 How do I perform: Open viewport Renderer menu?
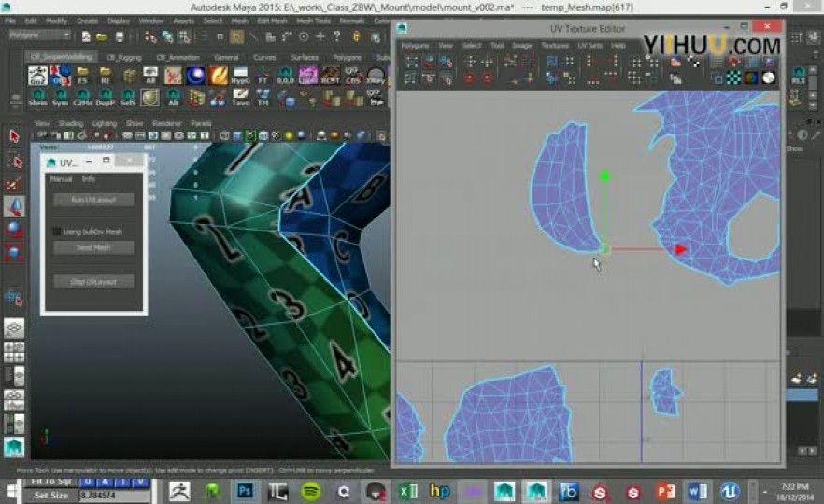pos(166,123)
